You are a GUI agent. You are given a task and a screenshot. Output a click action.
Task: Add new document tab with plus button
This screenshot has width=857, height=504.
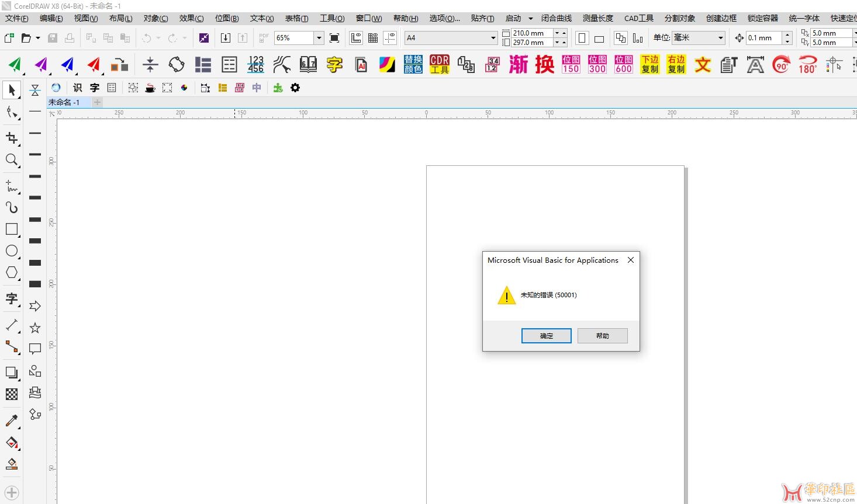click(x=98, y=102)
